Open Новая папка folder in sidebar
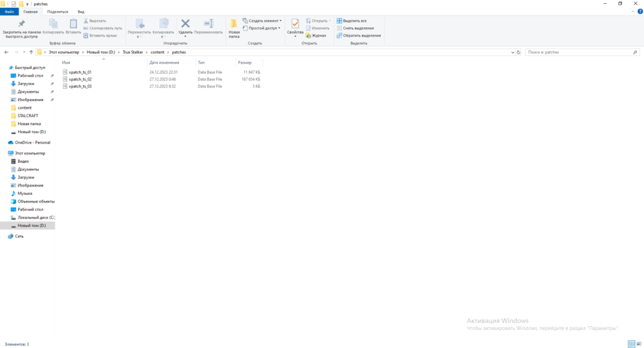This screenshot has height=348, width=644. coord(29,124)
